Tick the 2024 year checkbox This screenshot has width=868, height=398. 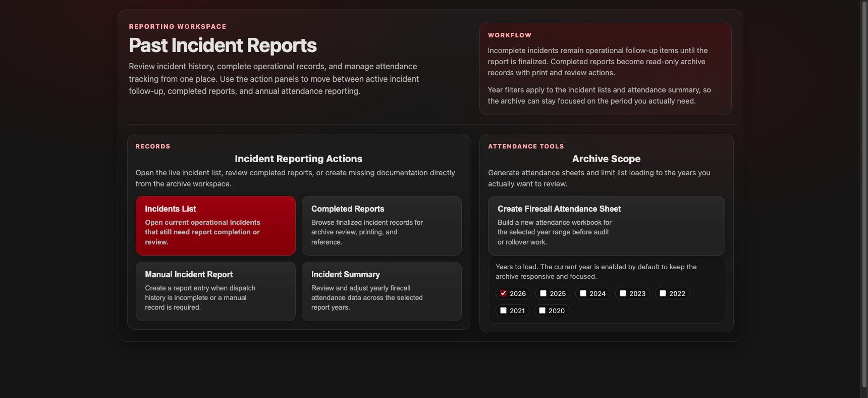click(x=583, y=293)
